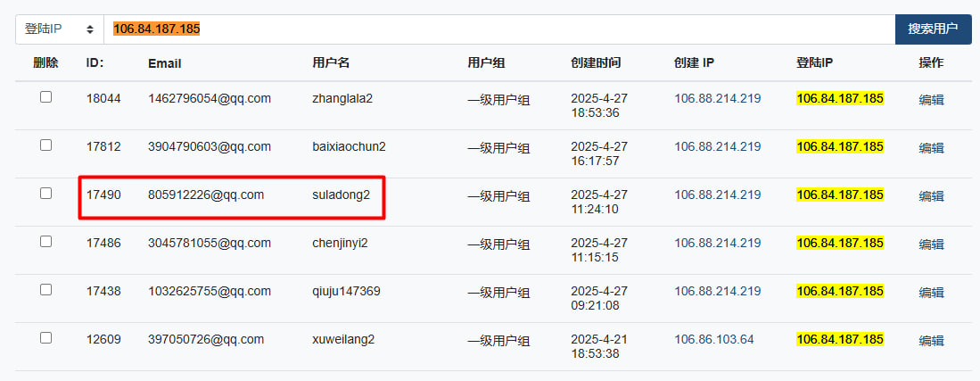Open the 登陆IP search type dropdown
Screen dimensions: 980x381
60,29
